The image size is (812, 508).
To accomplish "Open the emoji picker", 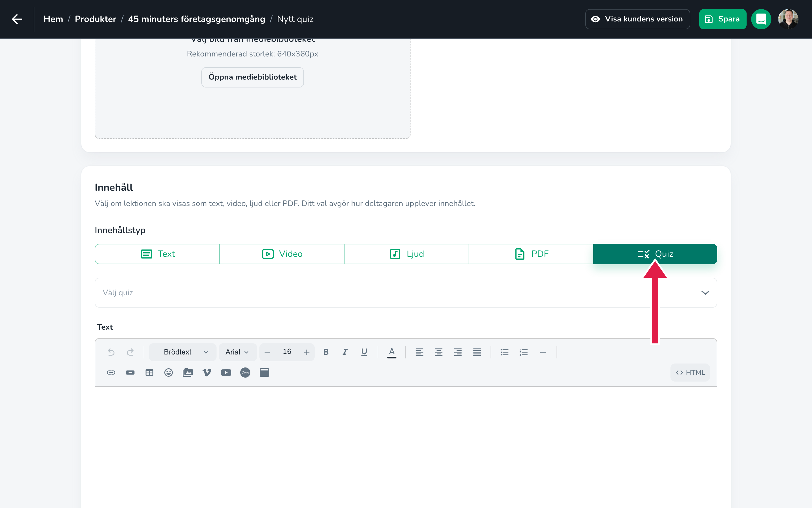I will (168, 373).
